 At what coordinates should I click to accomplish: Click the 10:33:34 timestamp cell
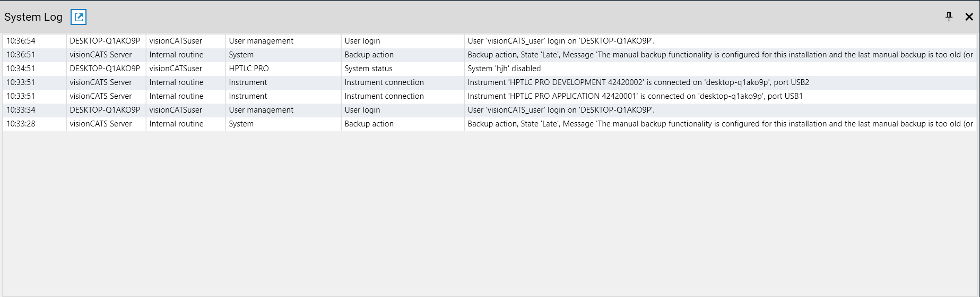point(21,110)
